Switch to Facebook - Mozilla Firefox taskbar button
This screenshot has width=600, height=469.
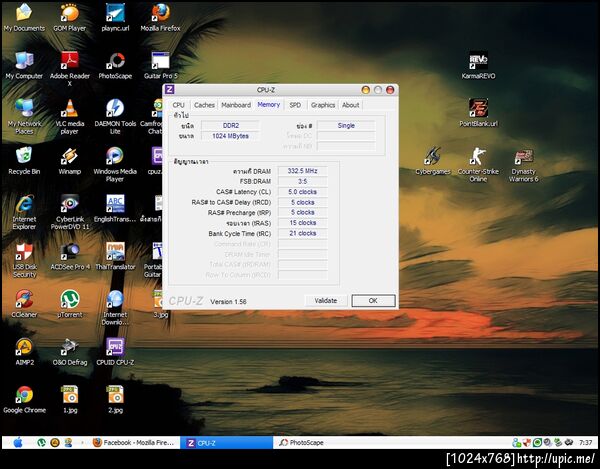pos(134,443)
